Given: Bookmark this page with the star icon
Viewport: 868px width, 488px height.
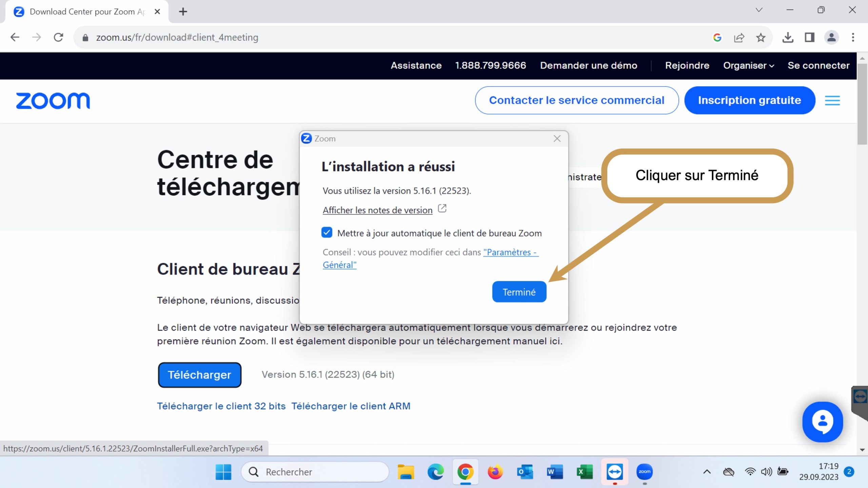Looking at the screenshot, I should [x=761, y=37].
